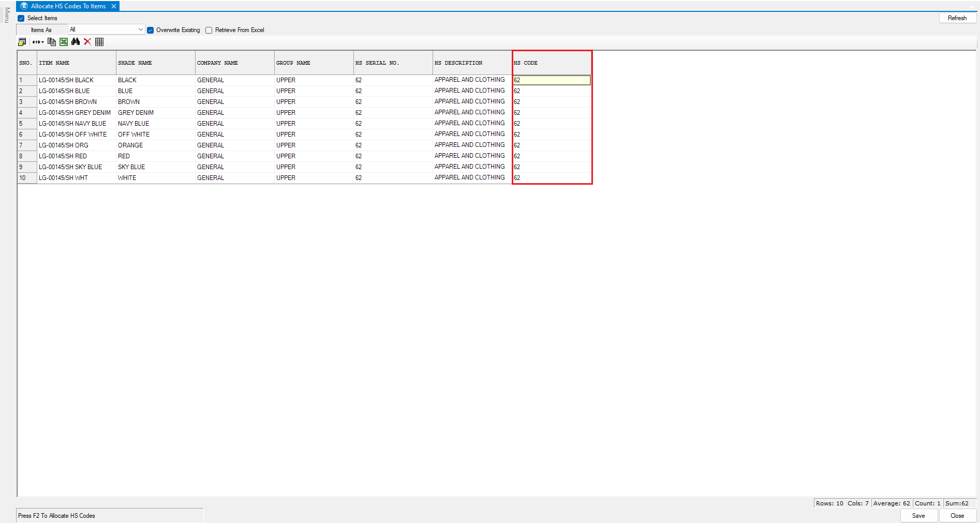Screen dimensions: 980x523
Task: Click the Refresh button
Action: 957,18
